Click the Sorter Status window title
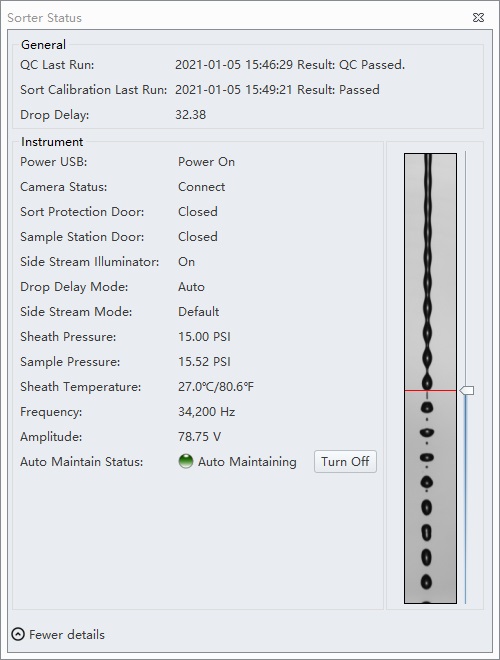Image resolution: width=500 pixels, height=660 pixels. click(44, 18)
